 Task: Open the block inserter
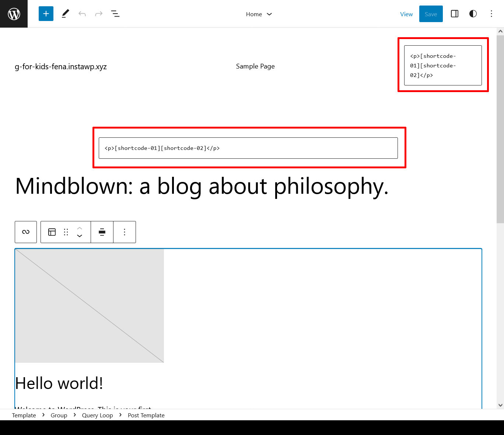46,14
